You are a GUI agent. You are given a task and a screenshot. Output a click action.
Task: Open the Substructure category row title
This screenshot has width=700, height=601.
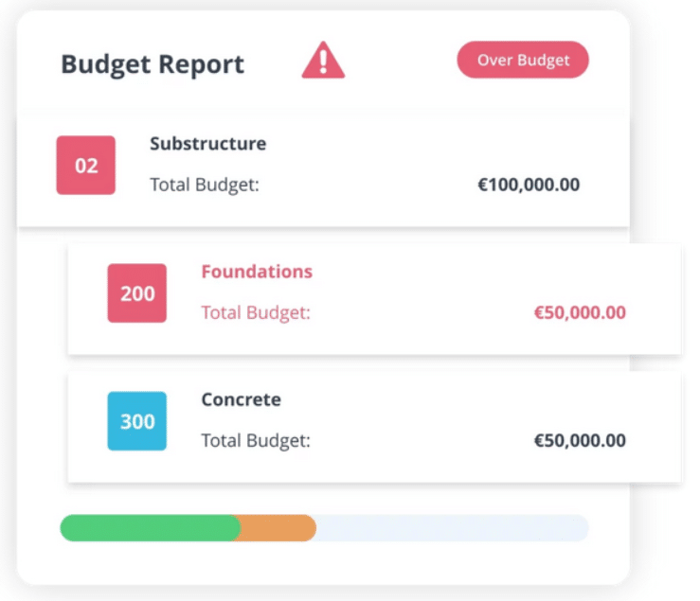click(x=207, y=144)
